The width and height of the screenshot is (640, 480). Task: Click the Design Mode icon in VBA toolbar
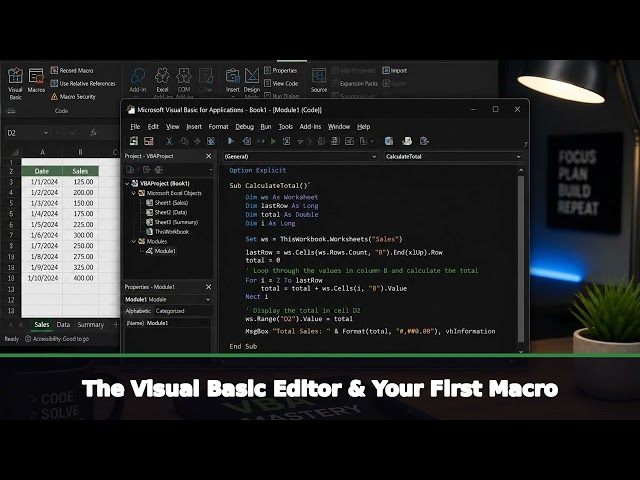(287, 141)
